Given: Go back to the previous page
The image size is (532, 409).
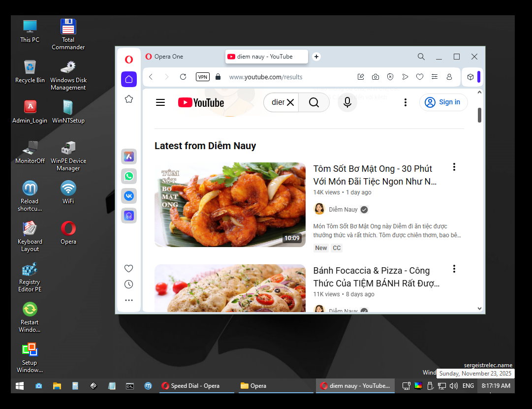Looking at the screenshot, I should (151, 77).
